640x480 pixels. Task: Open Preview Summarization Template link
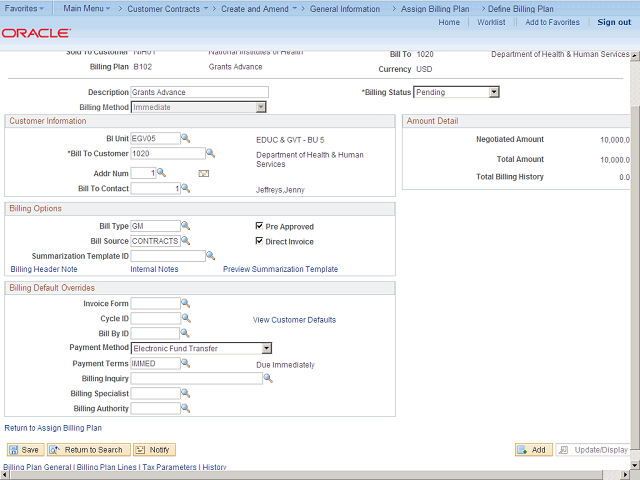tap(280, 269)
